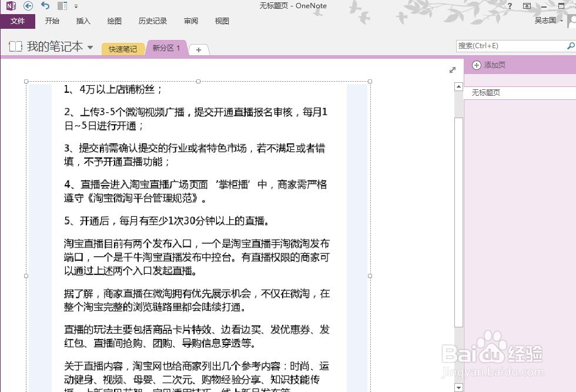Open the 我的笔记本 notebook dropdown
This screenshot has width=576, height=392.
tap(89, 47)
